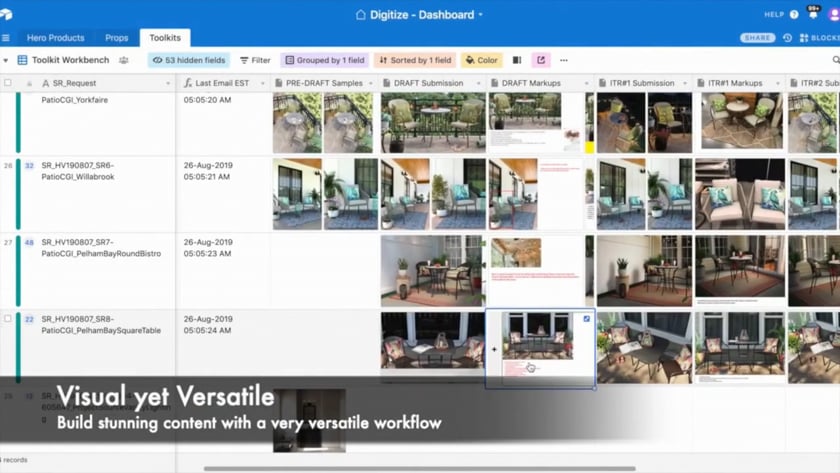This screenshot has height=473, width=840.
Task: Open the ITR#1 Submission column dropdown arrow
Action: (685, 84)
